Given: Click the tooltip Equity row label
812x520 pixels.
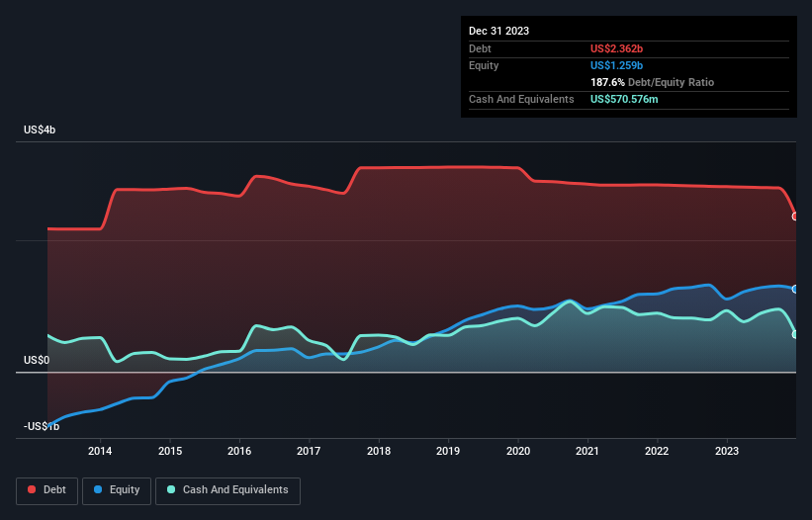Looking at the screenshot, I should (x=484, y=65).
